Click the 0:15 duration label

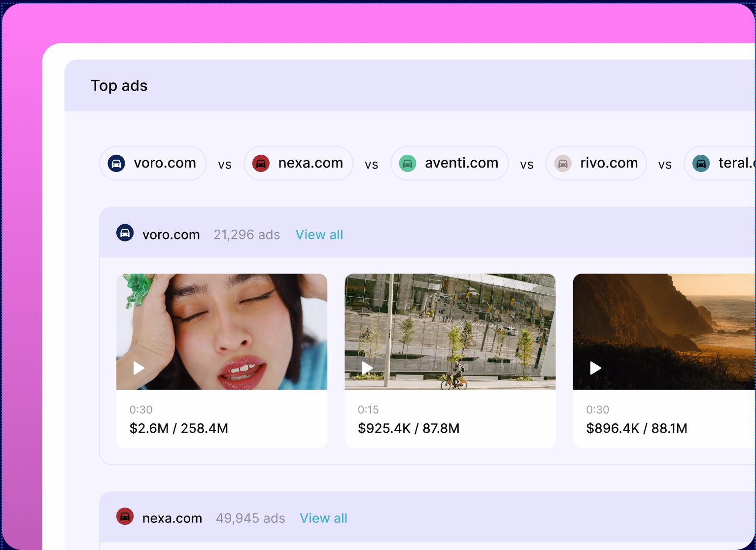click(368, 410)
